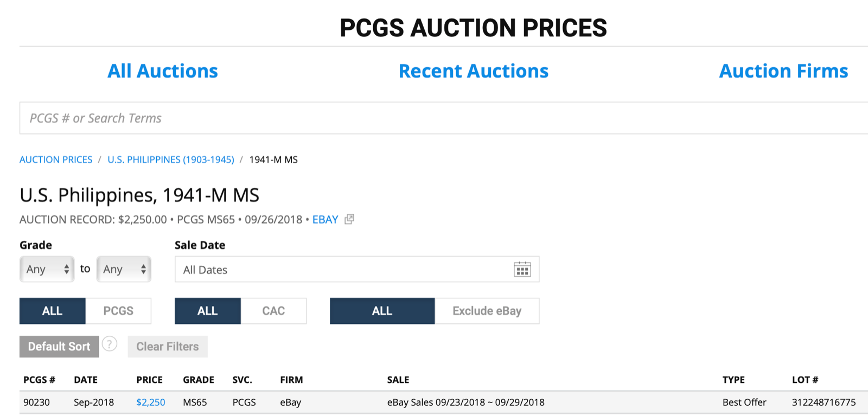Click the stepper arrows on the first Grade selector
This screenshot has height=415, width=868.
66,269
